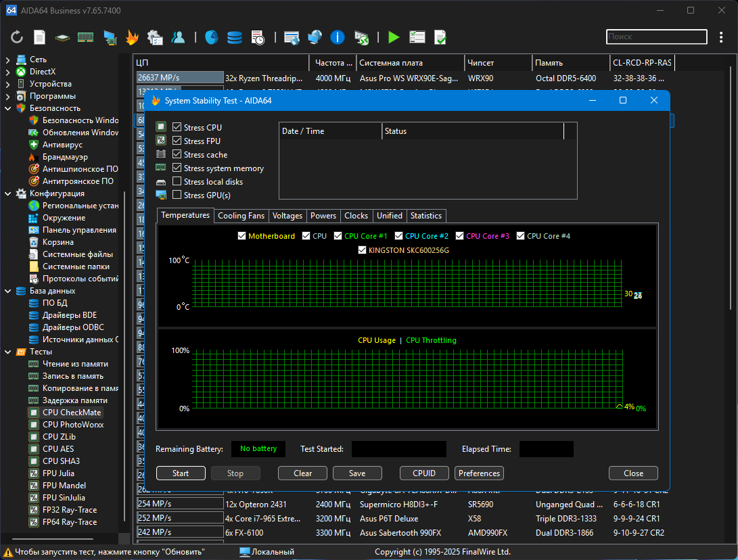Click the computer with globe toolbar icon
738x560 pixels.
[x=315, y=37]
